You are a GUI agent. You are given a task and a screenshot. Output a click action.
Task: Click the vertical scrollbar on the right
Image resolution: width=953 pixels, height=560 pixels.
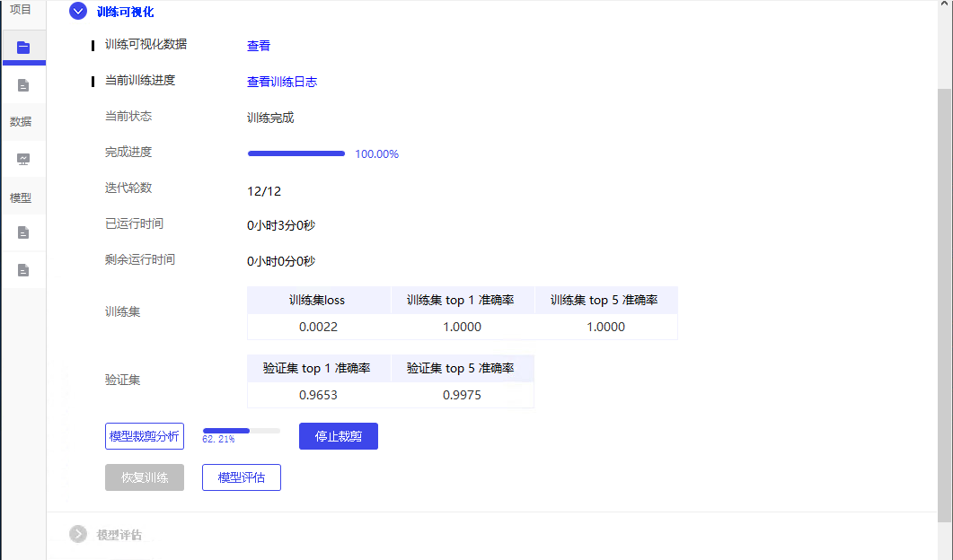click(944, 305)
